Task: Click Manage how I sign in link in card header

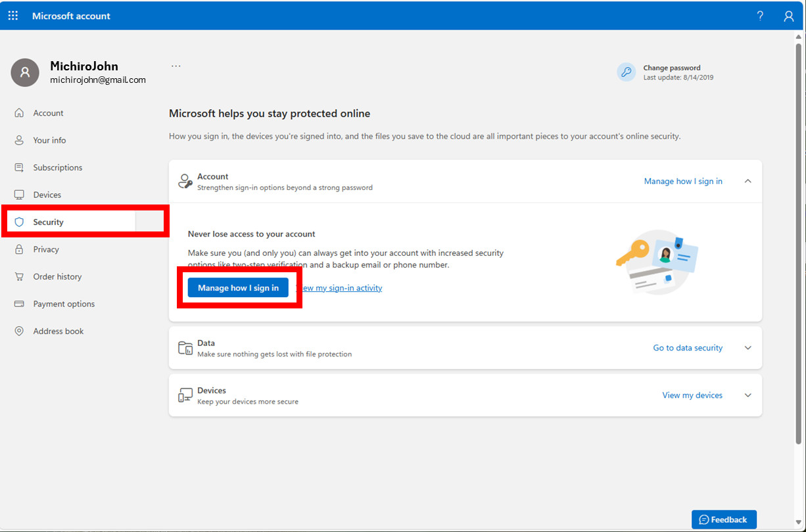Action: [x=683, y=181]
